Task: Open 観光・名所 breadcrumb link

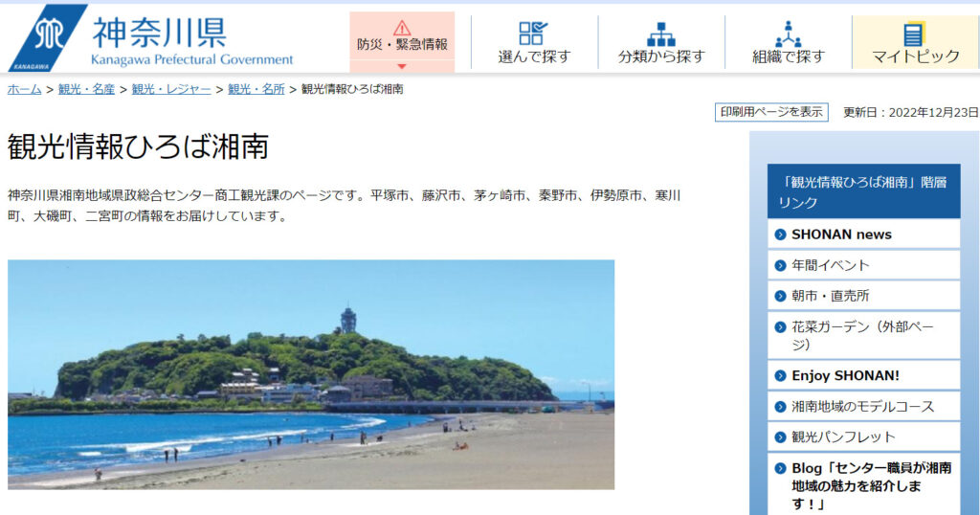Action: coord(256,89)
